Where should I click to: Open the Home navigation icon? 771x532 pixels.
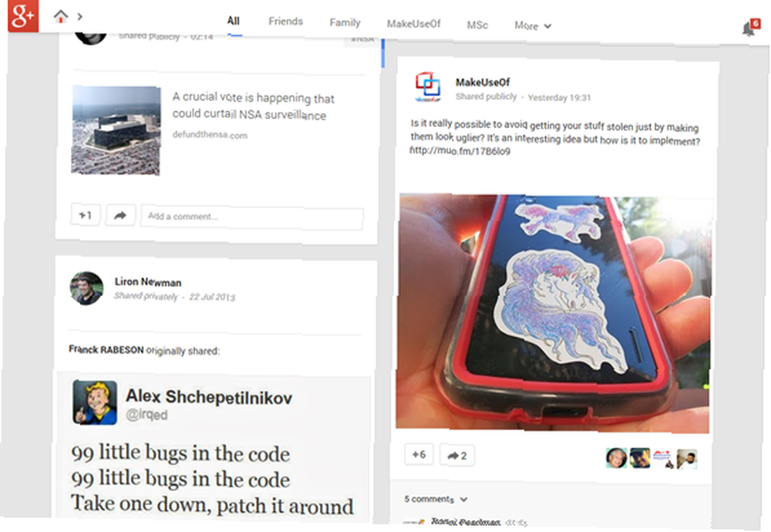60,17
